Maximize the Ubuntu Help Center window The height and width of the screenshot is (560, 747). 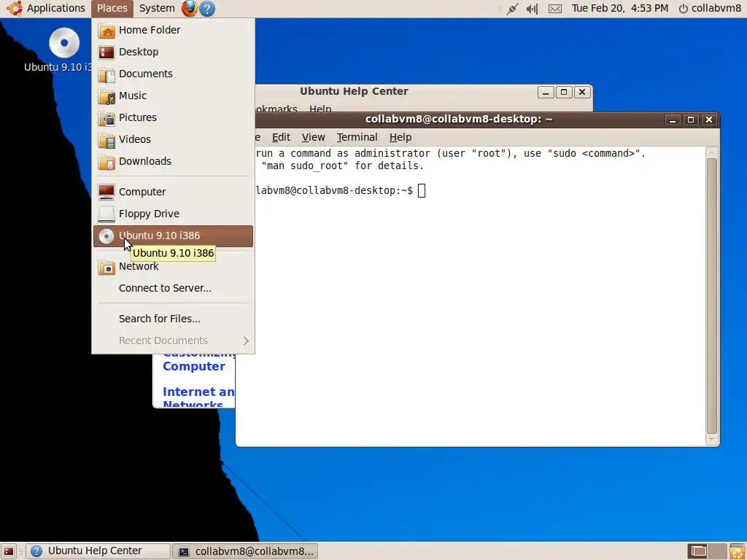click(x=564, y=93)
